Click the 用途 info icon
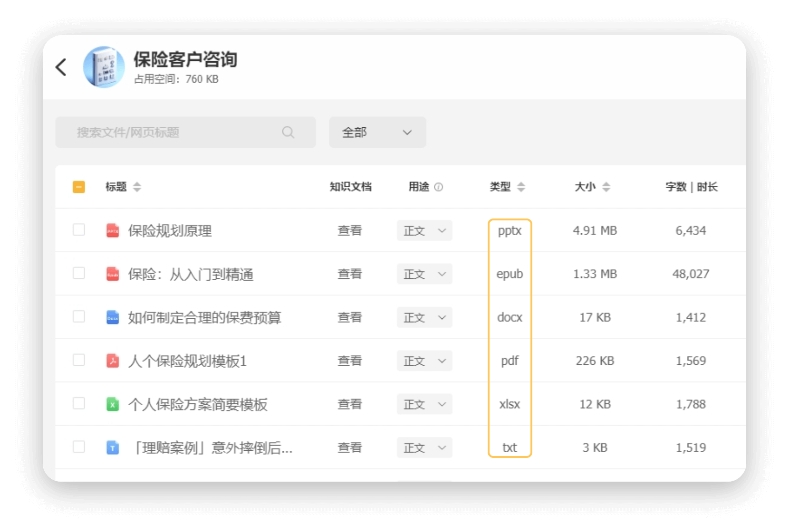This screenshot has width=789, height=532. [x=439, y=187]
